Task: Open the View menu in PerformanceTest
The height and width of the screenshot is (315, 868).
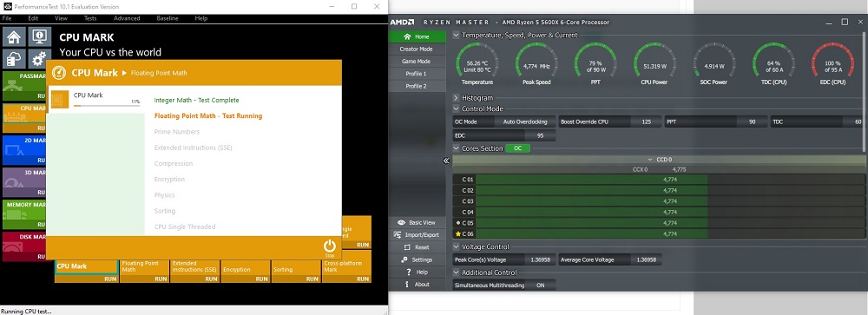Action: point(61,18)
